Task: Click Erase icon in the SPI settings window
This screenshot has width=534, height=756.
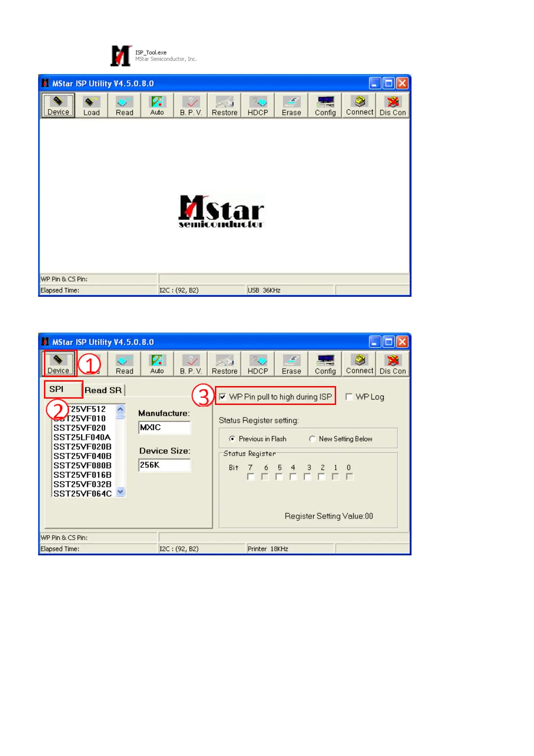Action: pos(292,364)
